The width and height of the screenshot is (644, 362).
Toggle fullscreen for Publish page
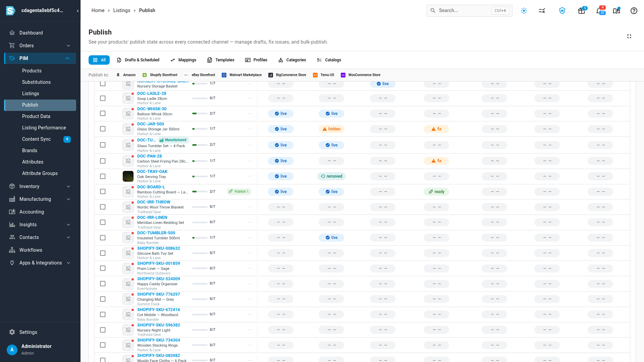point(629,36)
